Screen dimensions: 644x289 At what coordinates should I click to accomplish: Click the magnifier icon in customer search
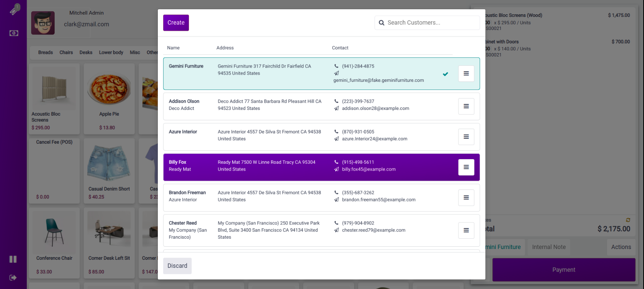click(381, 23)
